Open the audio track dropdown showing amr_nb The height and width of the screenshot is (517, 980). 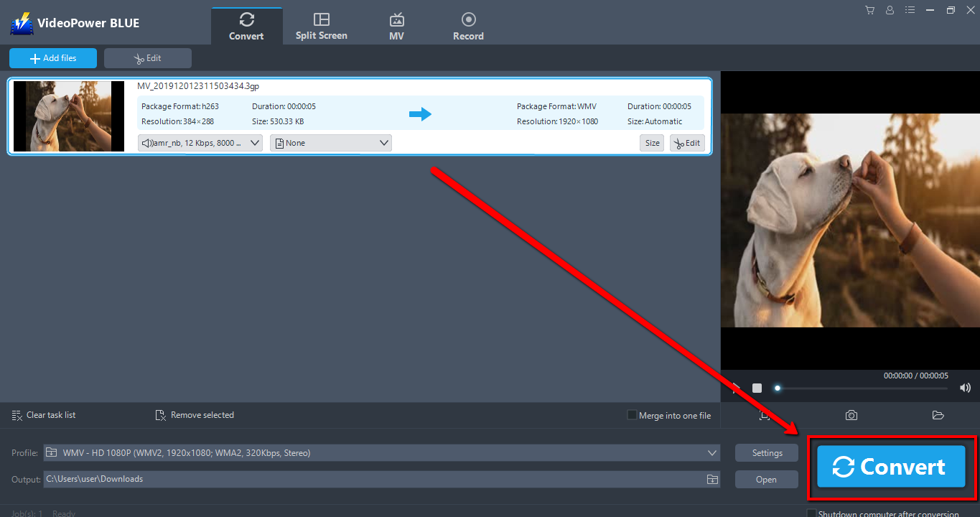200,142
